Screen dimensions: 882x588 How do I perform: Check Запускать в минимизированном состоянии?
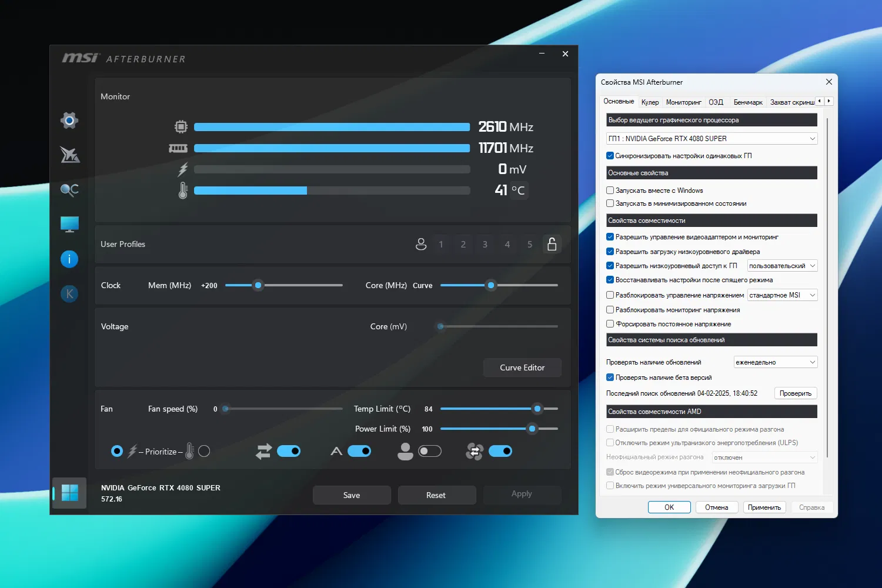pyautogui.click(x=610, y=203)
